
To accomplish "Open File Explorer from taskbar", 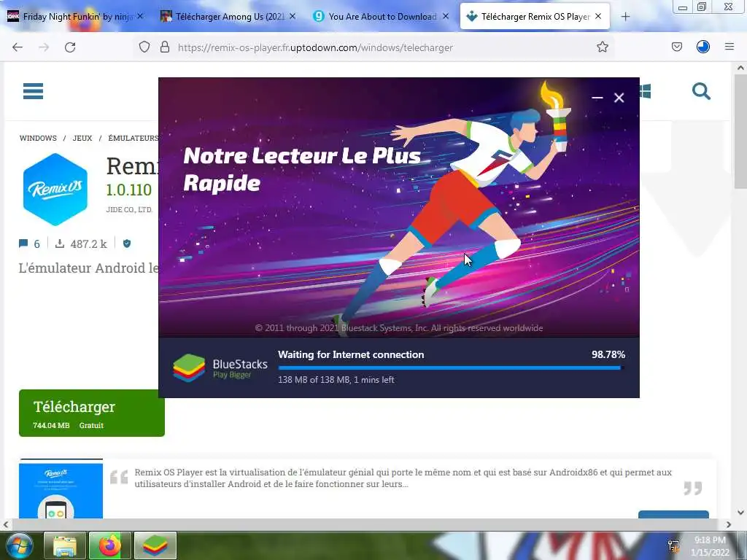I will click(65, 545).
